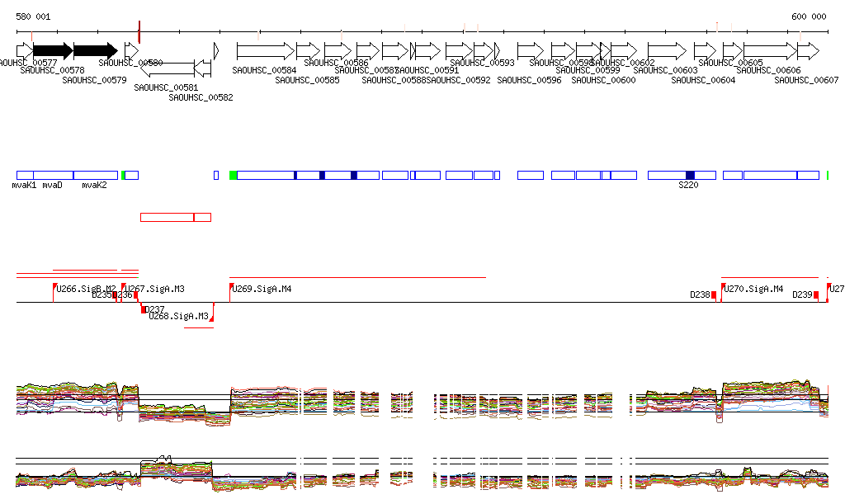845x504 pixels.
Task: Select the blue mvaK2 segment box
Action: pyautogui.click(x=96, y=175)
